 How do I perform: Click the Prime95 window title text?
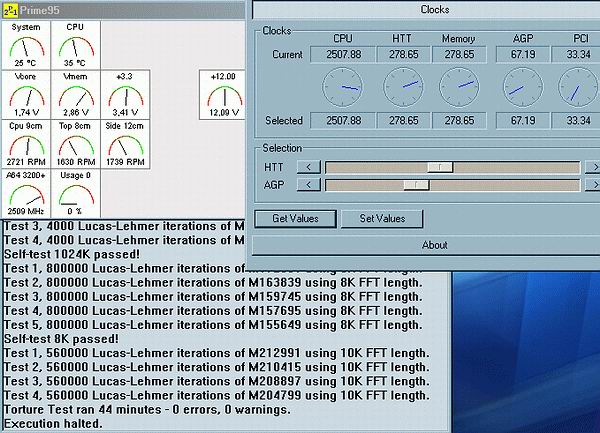click(40, 10)
